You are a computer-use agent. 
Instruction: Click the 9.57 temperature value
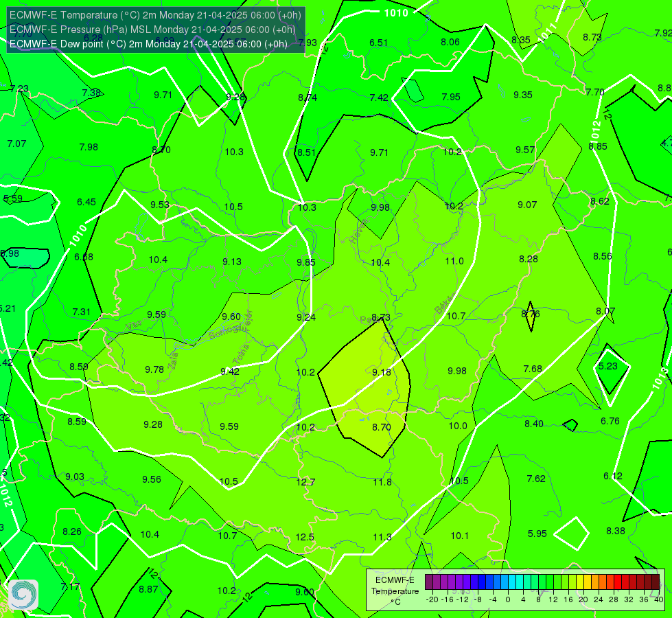[x=525, y=150]
